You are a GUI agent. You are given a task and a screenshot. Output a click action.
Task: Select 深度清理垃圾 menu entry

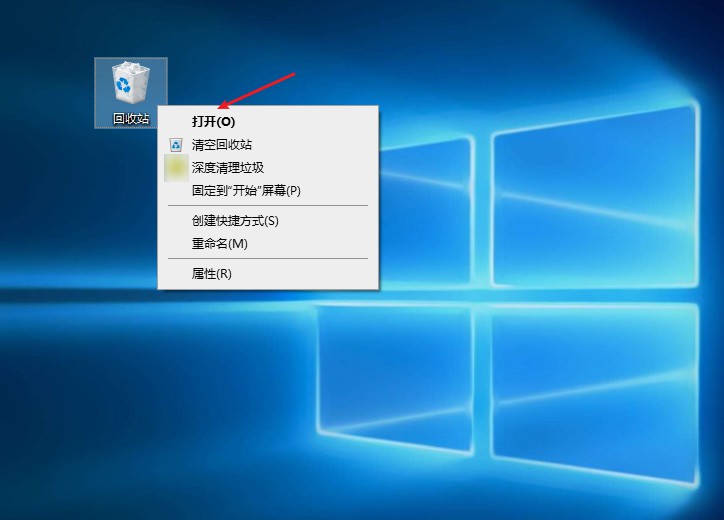click(x=268, y=168)
